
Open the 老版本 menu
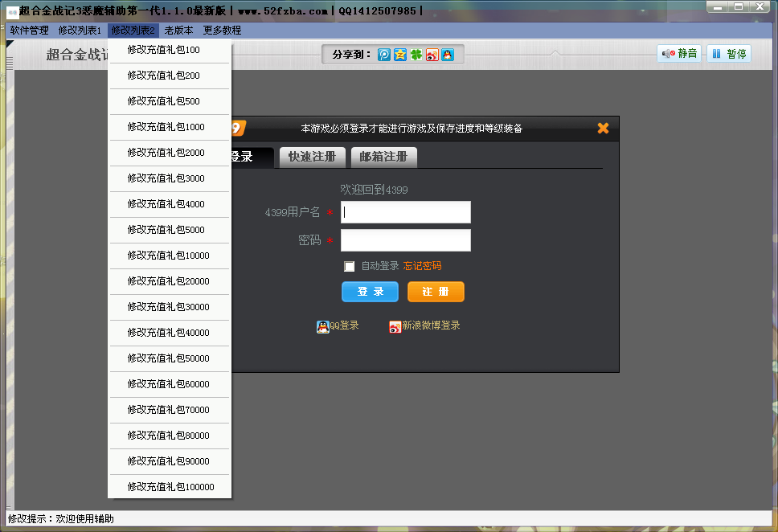pyautogui.click(x=178, y=31)
